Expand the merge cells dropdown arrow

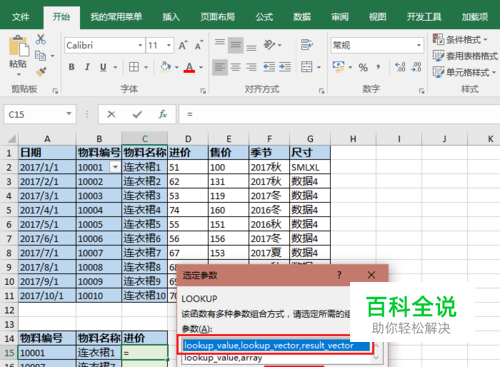point(319,67)
